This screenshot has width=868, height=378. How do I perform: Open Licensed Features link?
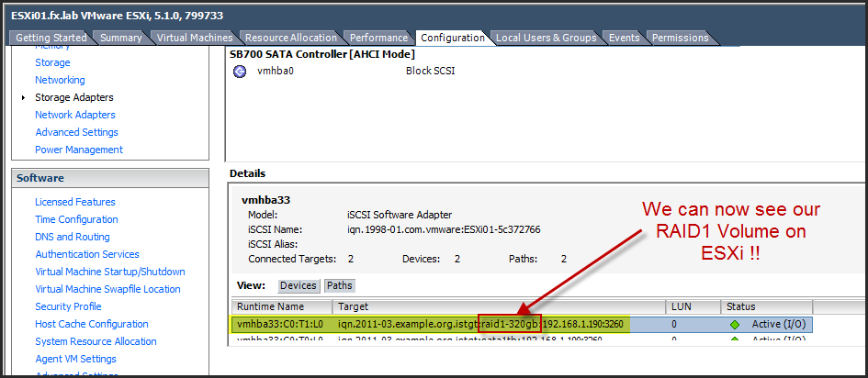tap(75, 202)
